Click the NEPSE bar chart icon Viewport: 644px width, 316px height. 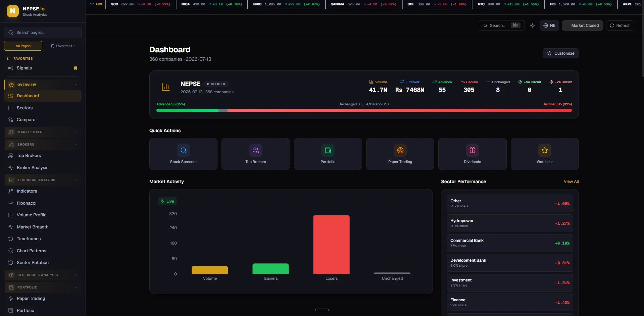[165, 87]
